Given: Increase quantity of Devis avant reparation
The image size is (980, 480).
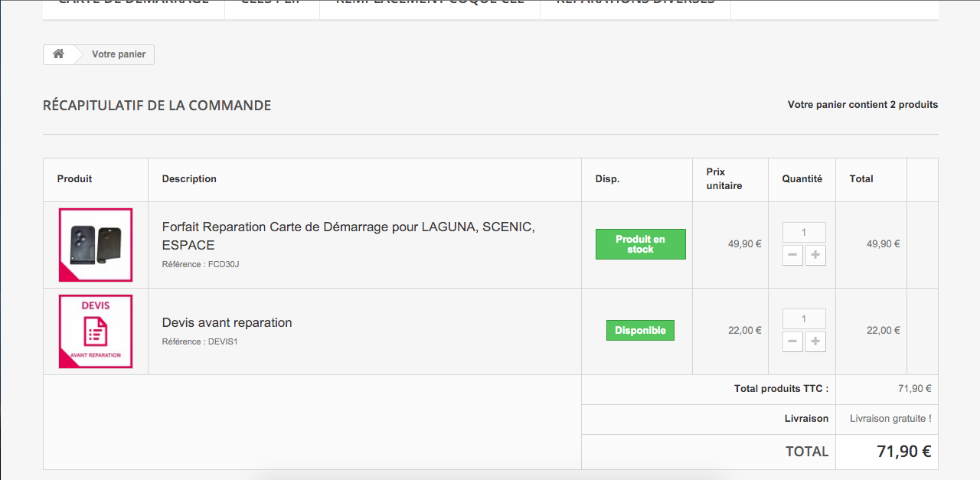Looking at the screenshot, I should (x=815, y=342).
